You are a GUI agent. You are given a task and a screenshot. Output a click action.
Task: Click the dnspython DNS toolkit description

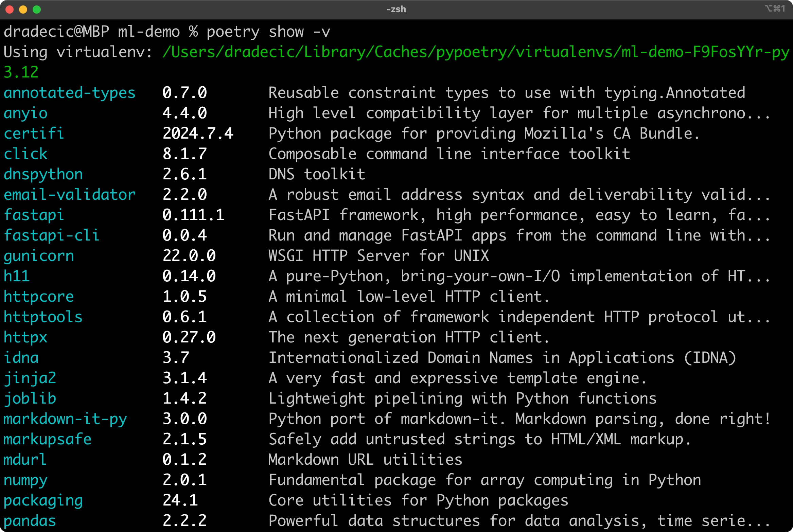coord(317,174)
